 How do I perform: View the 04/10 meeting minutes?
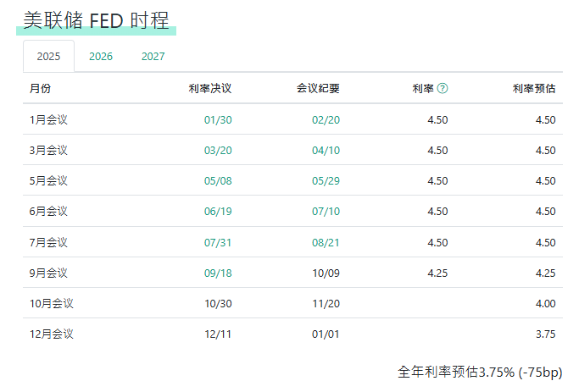(326, 150)
